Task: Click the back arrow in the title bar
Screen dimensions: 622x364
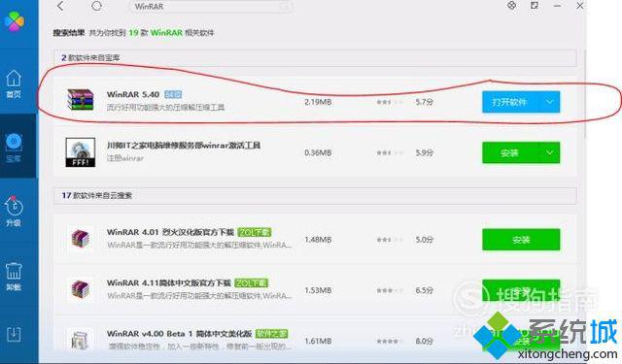Action: click(60, 6)
